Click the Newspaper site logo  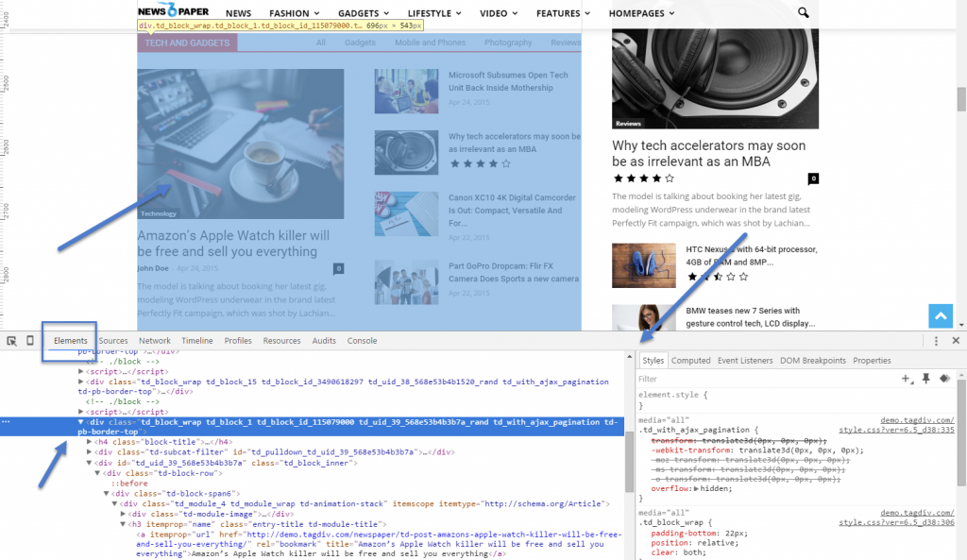point(174,10)
